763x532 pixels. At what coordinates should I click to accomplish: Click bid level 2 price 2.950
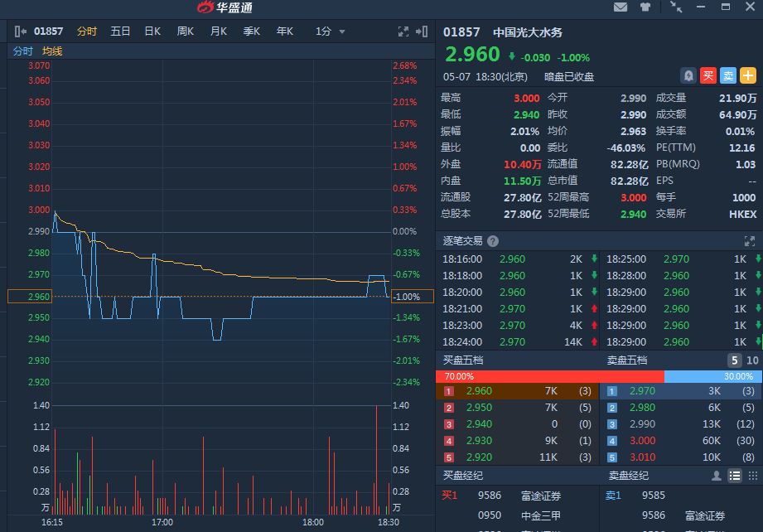tap(479, 408)
